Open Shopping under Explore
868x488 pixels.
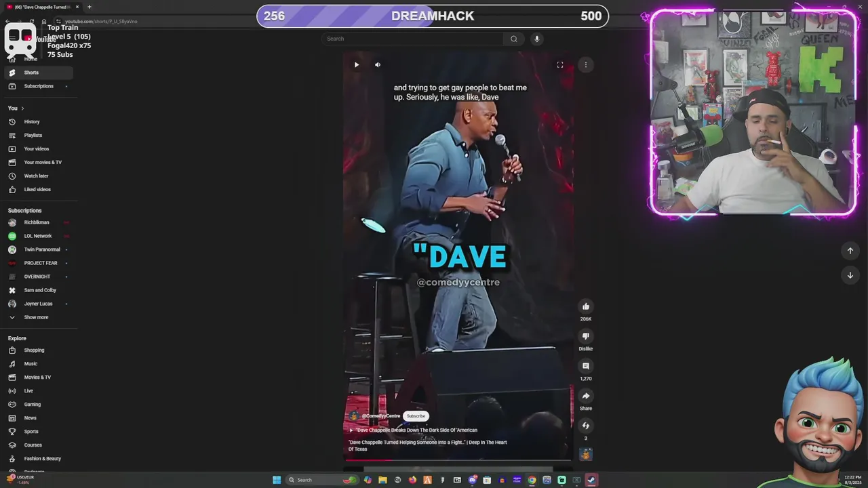(38, 350)
